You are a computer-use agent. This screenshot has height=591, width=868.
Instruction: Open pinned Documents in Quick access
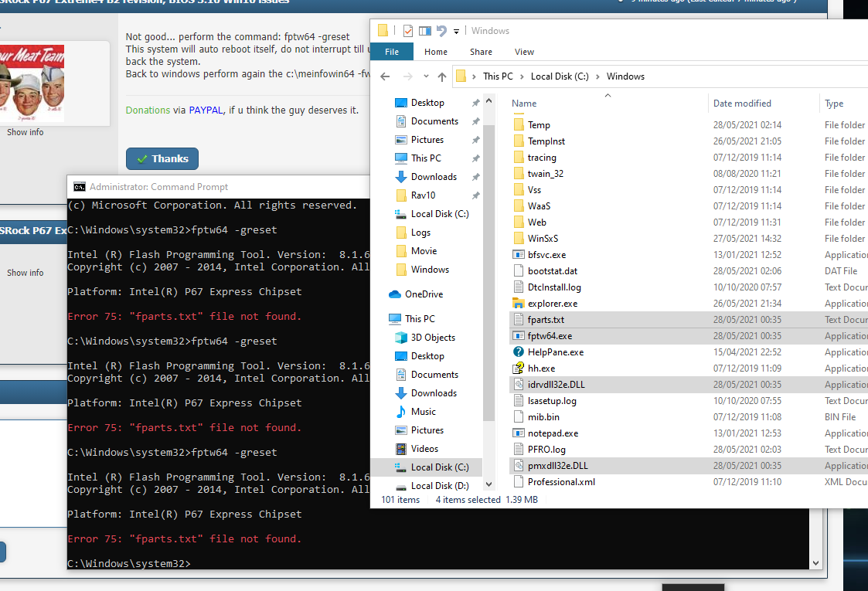[x=434, y=121]
